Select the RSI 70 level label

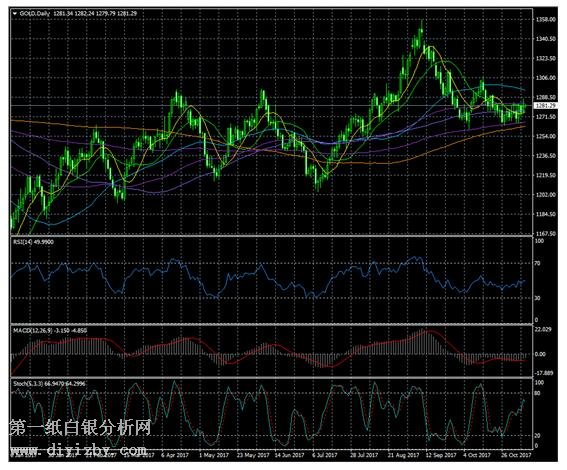tap(537, 263)
